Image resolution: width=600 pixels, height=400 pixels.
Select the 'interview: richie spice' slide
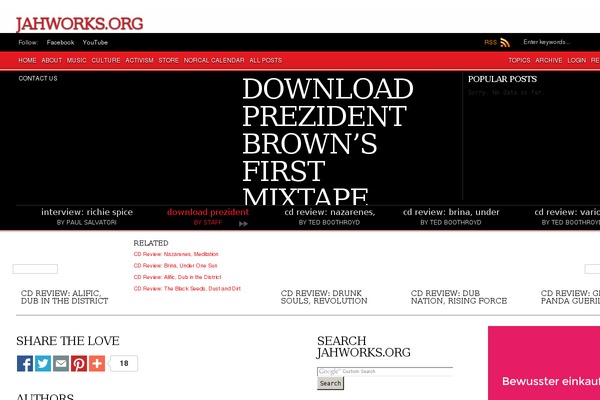pyautogui.click(x=87, y=212)
